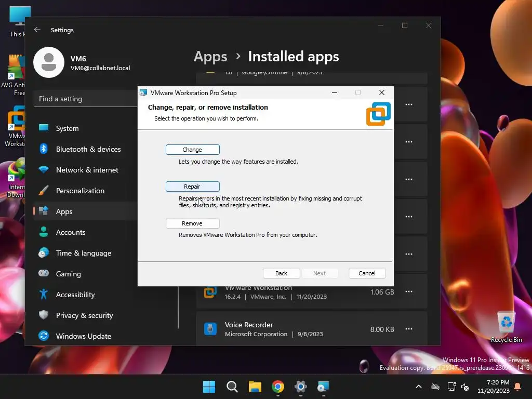
Task: Select Apps in Settings sidebar
Action: 86,211
